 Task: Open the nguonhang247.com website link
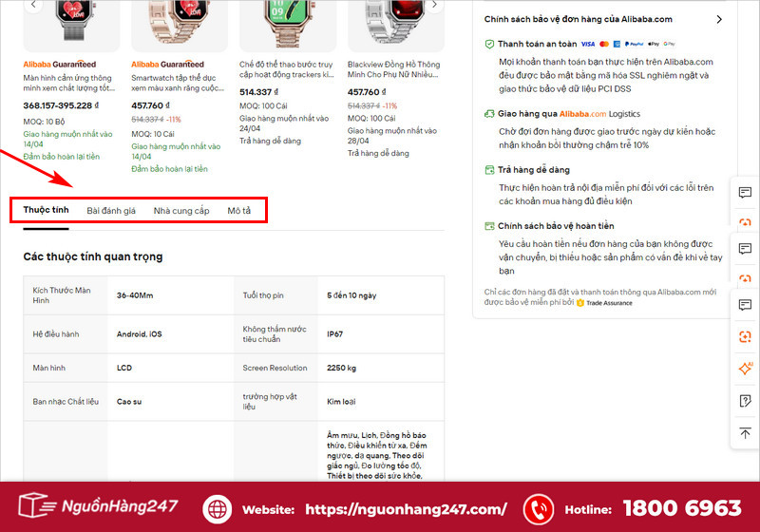406,509
